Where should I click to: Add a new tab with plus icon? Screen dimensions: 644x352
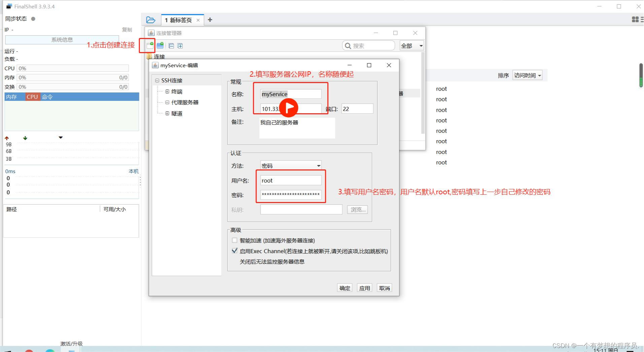[x=210, y=20]
